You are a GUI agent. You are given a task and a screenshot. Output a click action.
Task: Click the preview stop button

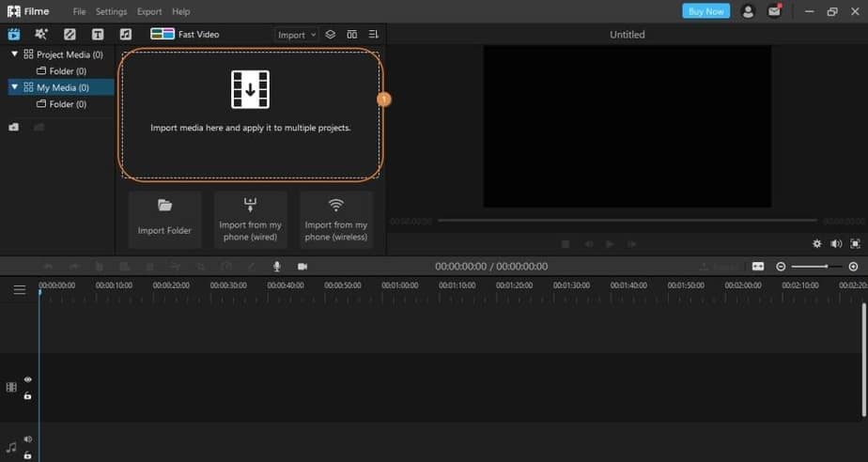566,244
